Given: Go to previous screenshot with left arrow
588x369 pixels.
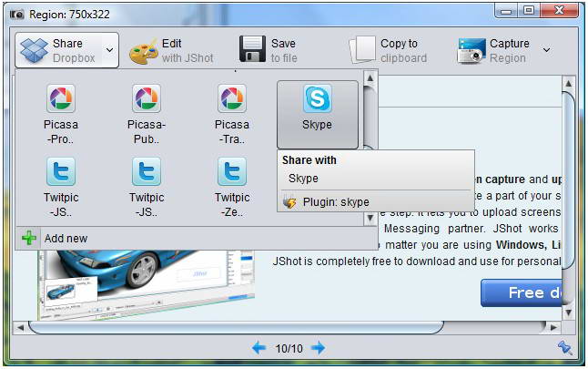Looking at the screenshot, I should click(259, 348).
